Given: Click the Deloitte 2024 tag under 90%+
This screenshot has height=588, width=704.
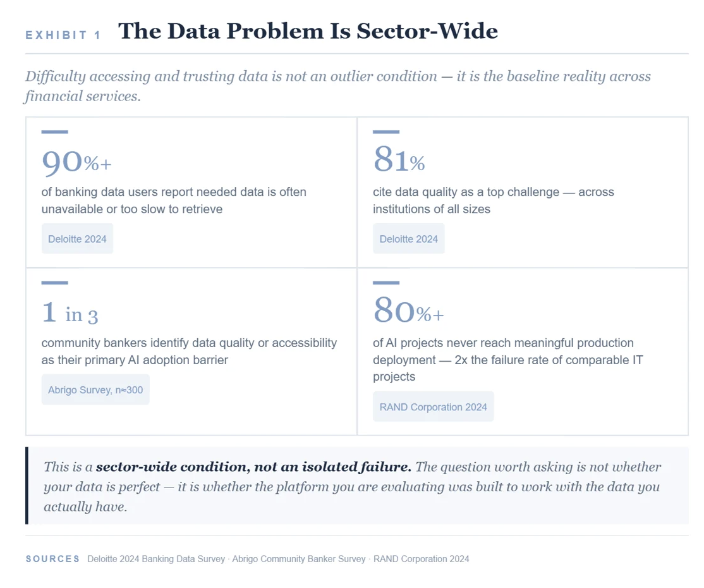Looking at the screenshot, I should [77, 238].
